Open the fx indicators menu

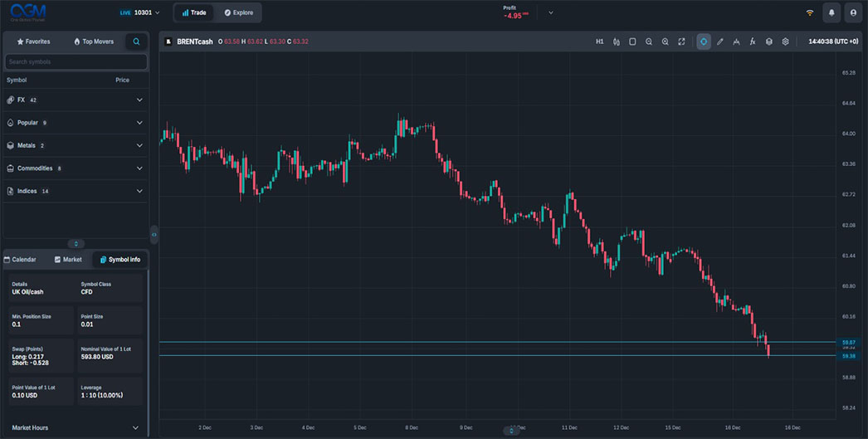pos(753,41)
